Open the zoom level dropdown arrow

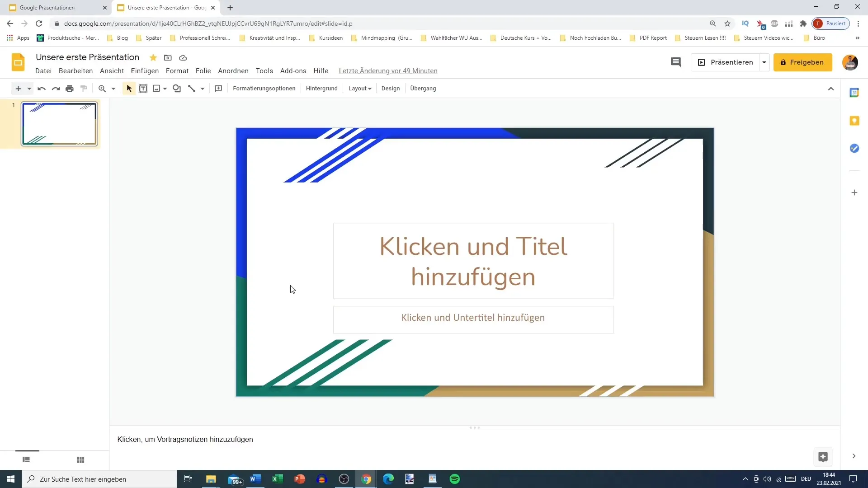113,89
